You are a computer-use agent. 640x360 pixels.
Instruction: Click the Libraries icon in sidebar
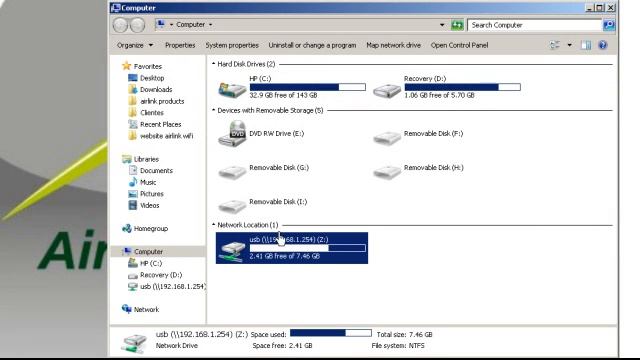pos(127,159)
